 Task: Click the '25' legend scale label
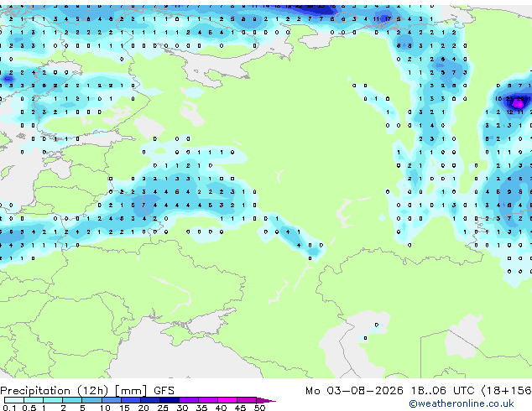click(163, 408)
